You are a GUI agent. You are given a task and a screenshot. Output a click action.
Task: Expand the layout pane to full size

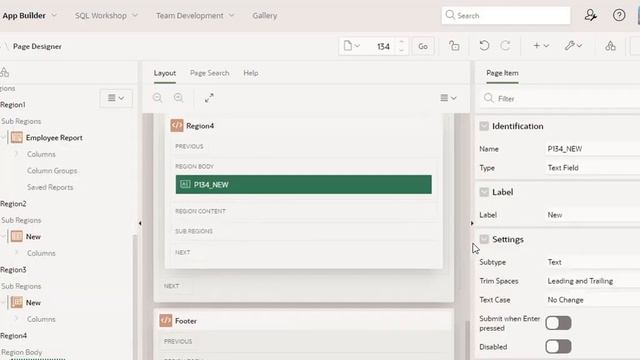(209, 98)
